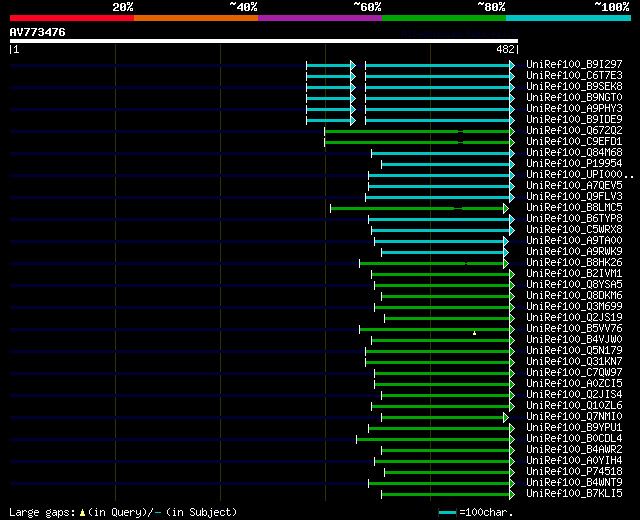This screenshot has height=520, width=640.
Task: Click the red 20% identity legend segment
Action: point(72,18)
